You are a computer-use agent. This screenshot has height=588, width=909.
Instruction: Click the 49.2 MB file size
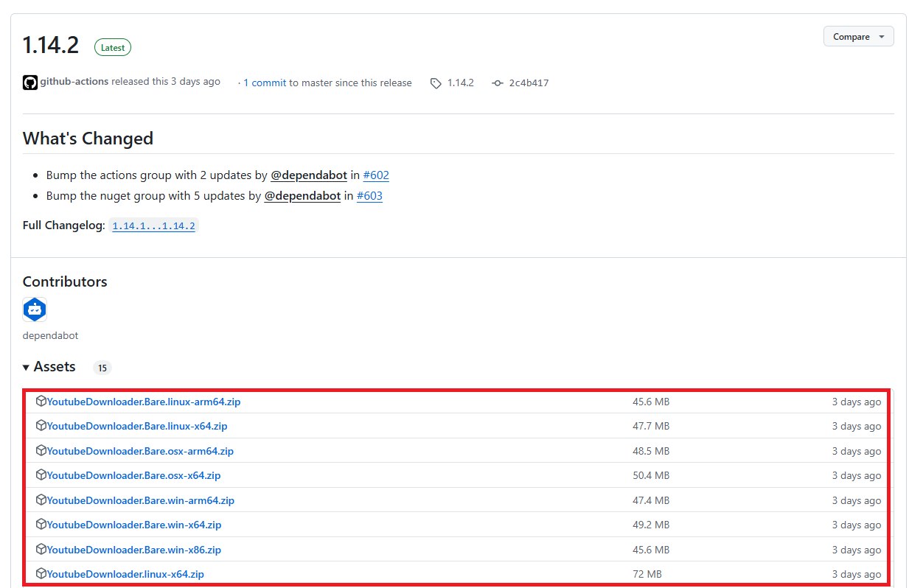tap(651, 525)
